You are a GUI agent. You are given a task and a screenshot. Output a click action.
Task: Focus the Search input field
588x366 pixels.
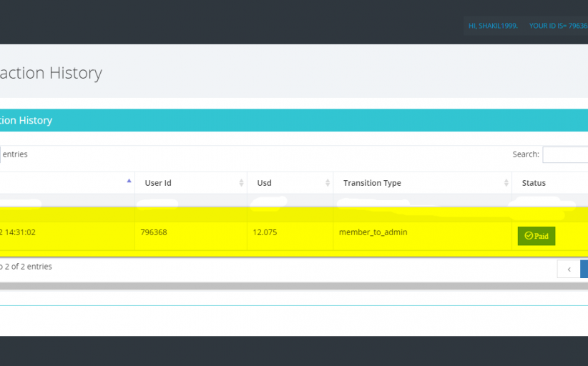coord(565,154)
